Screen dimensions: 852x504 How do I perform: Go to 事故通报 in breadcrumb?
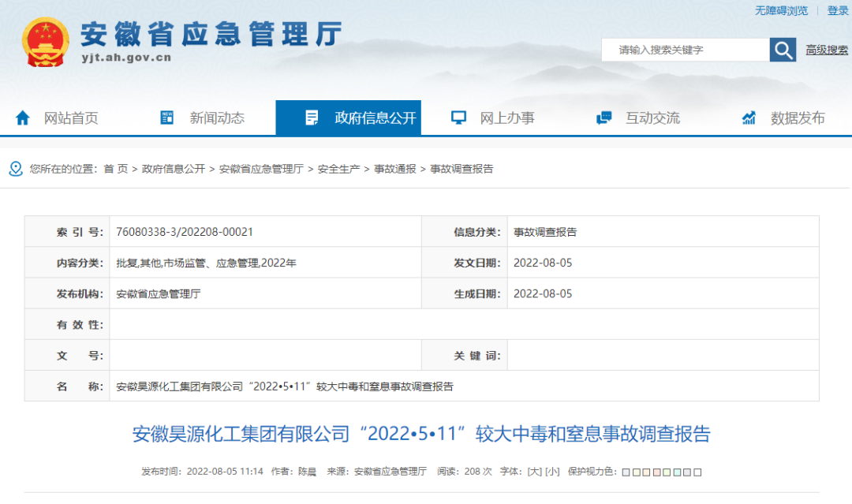click(x=395, y=169)
